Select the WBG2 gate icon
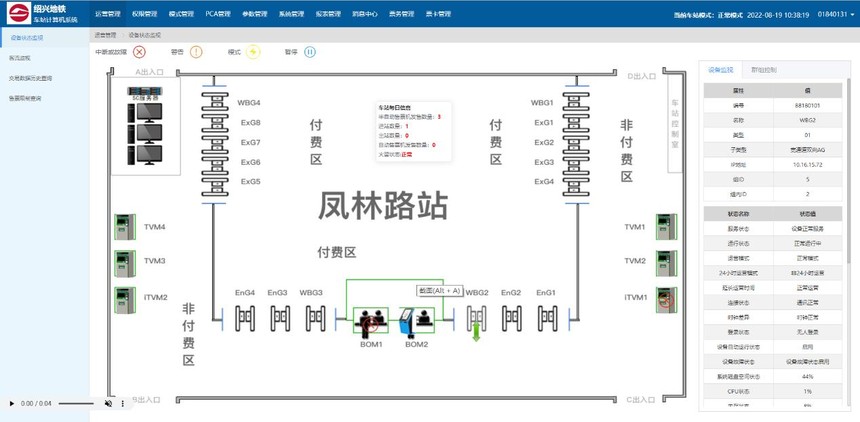860x422 pixels. 477,318
